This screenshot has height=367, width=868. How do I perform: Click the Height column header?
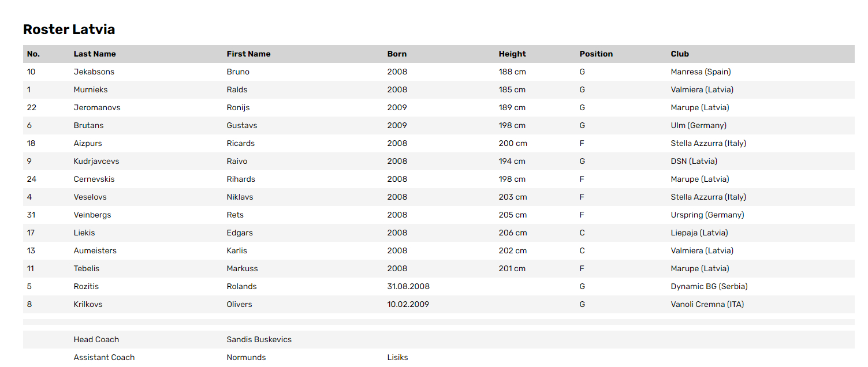[512, 54]
